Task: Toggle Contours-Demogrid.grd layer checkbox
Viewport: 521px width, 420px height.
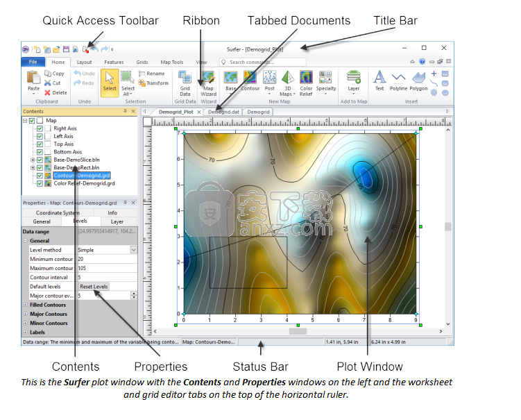Action: point(40,176)
